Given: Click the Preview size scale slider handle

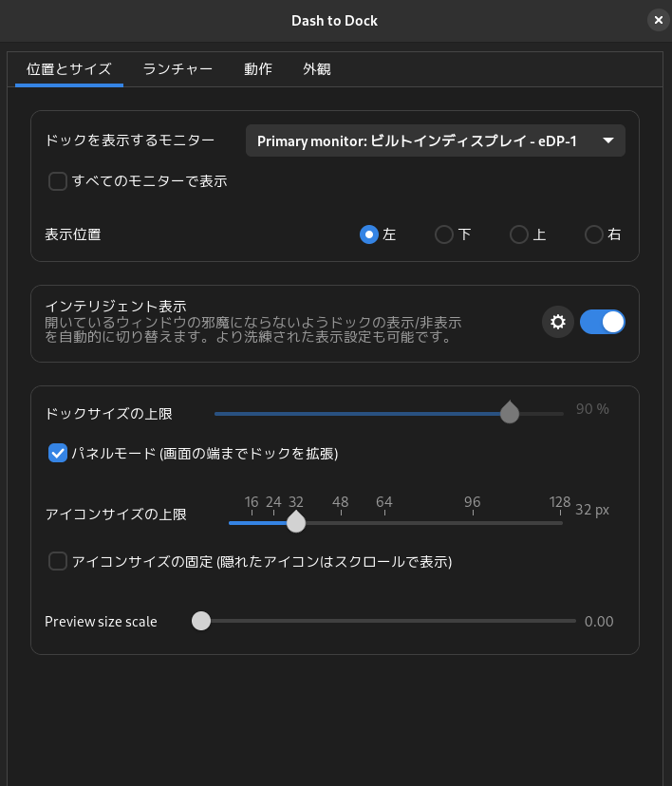Looking at the screenshot, I should [x=201, y=621].
